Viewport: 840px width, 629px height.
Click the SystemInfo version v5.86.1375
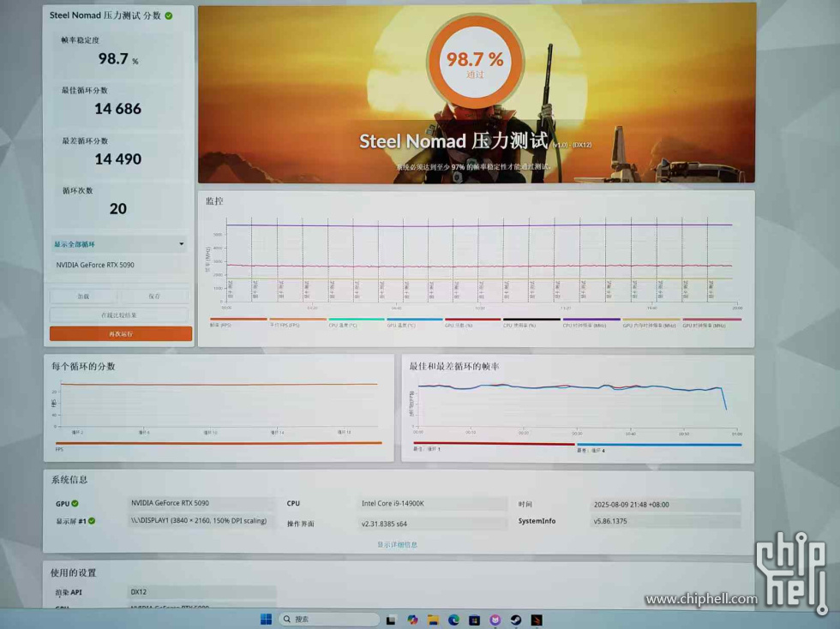pos(665,521)
